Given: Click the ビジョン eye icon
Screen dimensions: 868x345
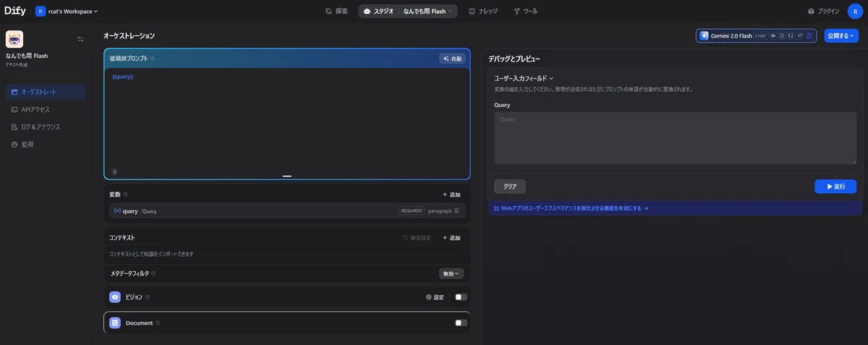Looking at the screenshot, I should point(115,297).
